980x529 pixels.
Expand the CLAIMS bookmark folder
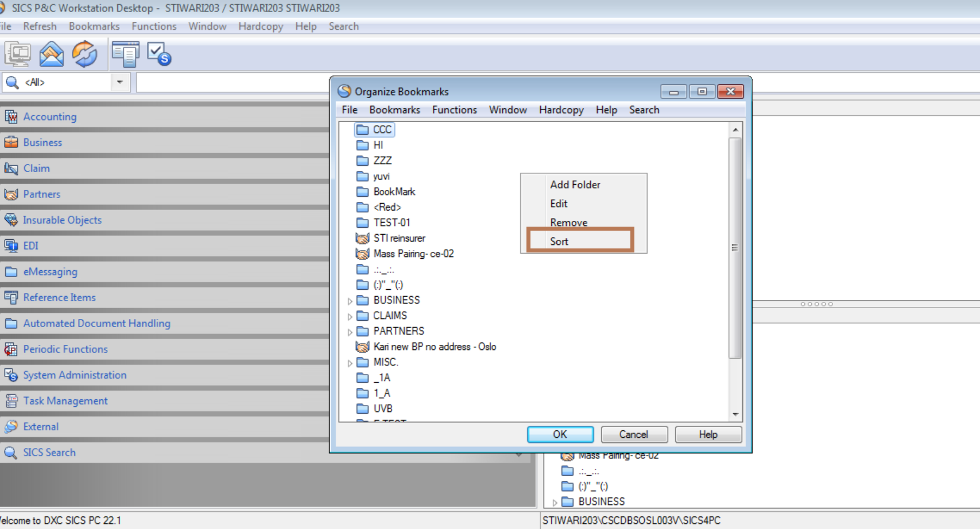(x=350, y=316)
